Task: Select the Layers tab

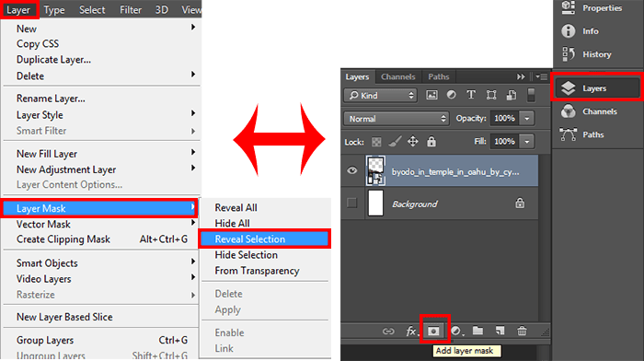Action: click(357, 76)
